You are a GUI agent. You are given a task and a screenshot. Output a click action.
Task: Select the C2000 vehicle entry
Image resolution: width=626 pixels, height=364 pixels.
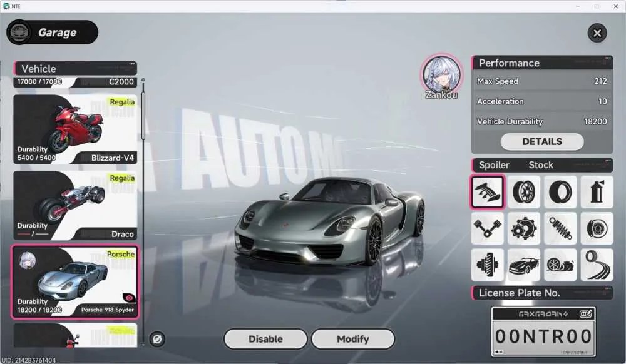tap(75, 82)
